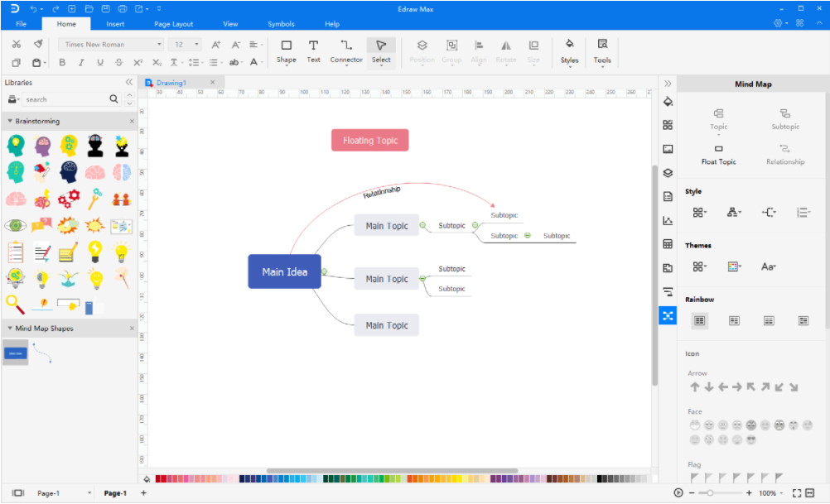The width and height of the screenshot is (830, 504).
Task: Click the lightbulb brainstorming symbol
Action: point(95,250)
